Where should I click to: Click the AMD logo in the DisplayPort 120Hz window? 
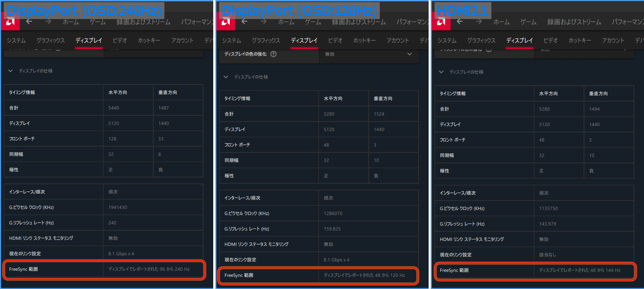[226, 21]
